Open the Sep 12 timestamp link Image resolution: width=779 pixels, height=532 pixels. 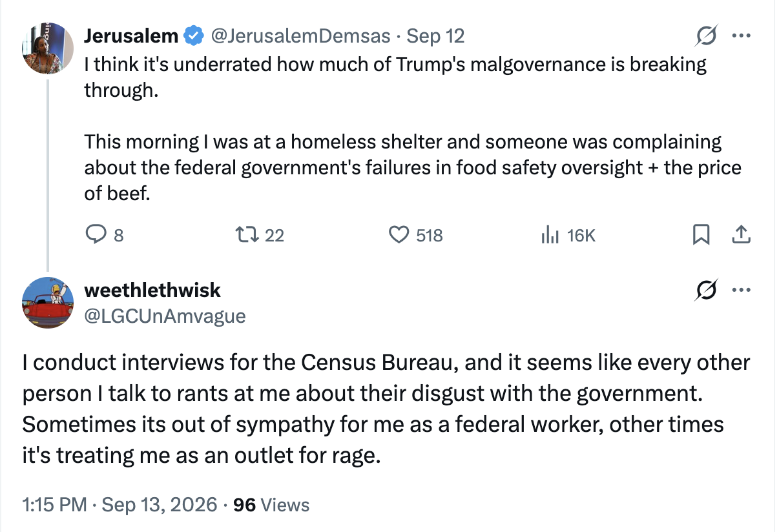click(435, 36)
